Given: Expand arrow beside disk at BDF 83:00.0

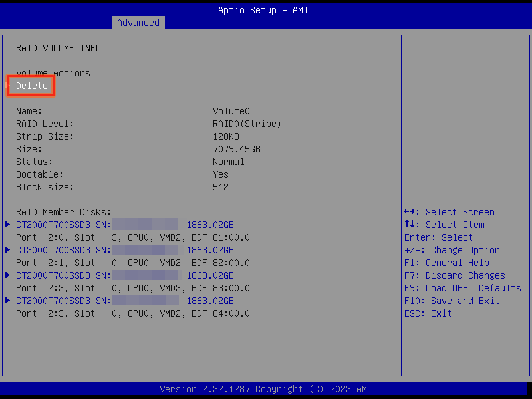Looking at the screenshot, I should (x=7, y=275).
